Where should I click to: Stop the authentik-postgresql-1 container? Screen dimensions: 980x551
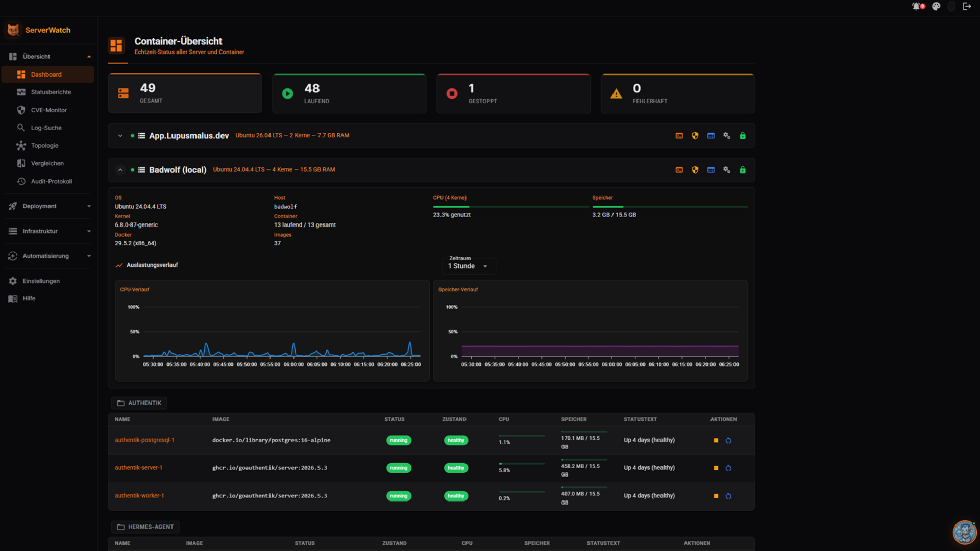coord(716,440)
